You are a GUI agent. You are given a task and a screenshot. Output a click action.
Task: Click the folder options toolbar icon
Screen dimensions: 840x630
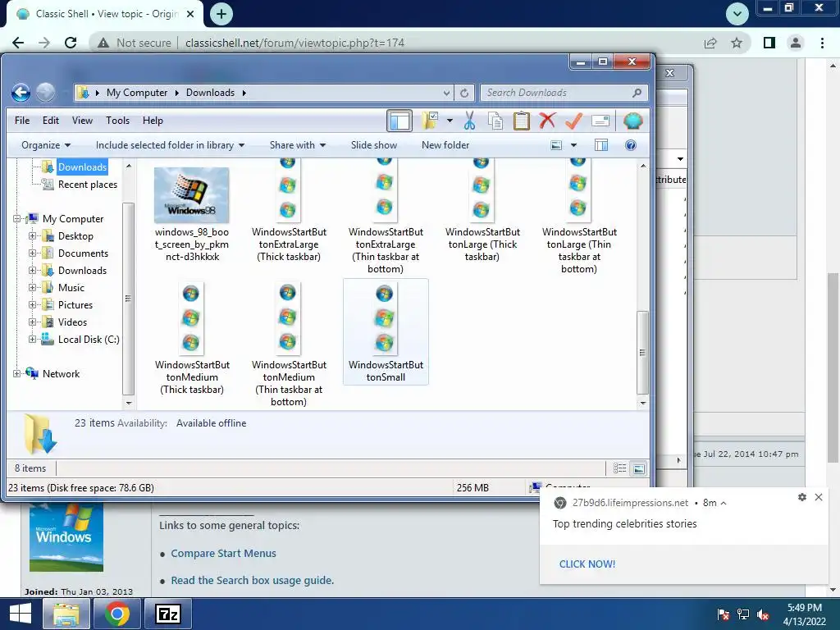pos(430,121)
